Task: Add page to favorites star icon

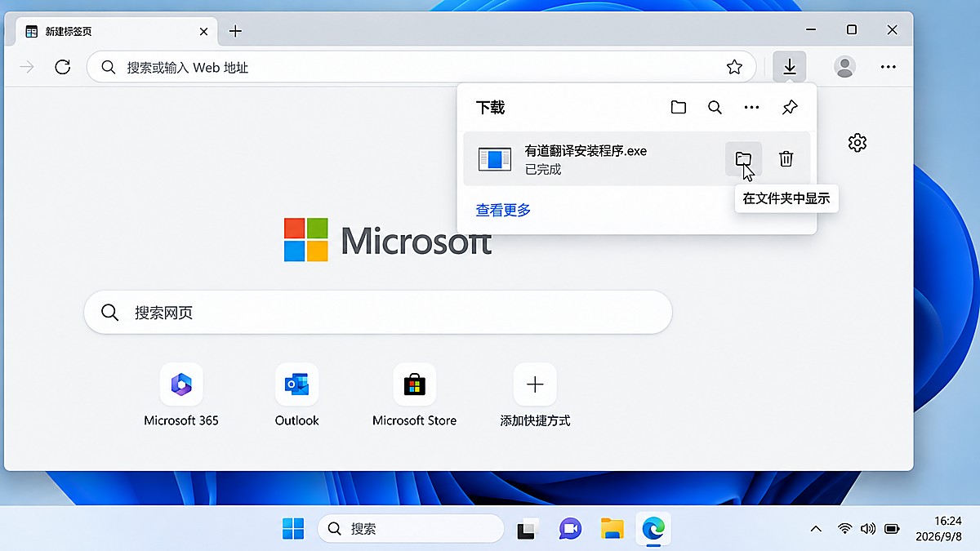Action: click(x=734, y=67)
